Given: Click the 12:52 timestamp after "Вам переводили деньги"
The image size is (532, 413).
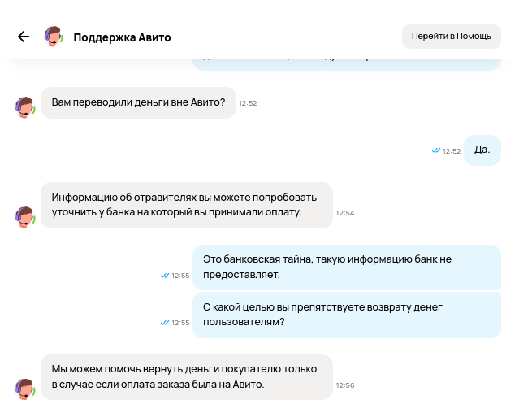Looking at the screenshot, I should pos(248,103).
